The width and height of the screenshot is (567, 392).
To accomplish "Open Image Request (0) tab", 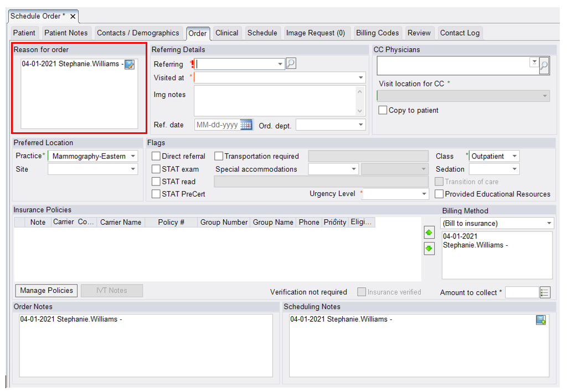I will tap(315, 33).
